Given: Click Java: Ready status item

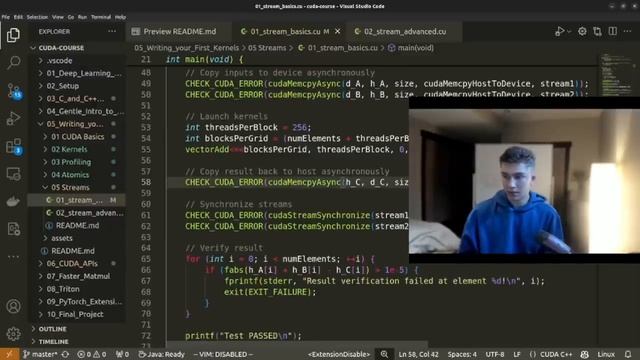Looking at the screenshot, I should [x=161, y=354].
